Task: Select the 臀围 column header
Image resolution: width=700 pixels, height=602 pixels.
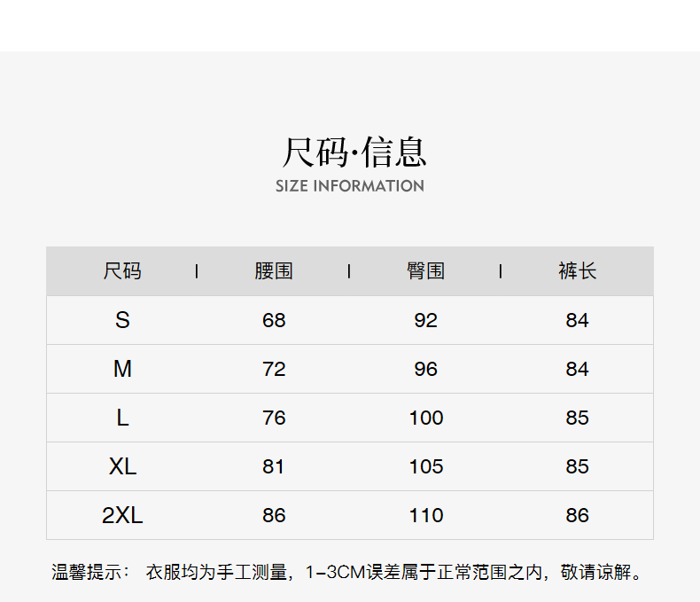Action: coord(425,271)
